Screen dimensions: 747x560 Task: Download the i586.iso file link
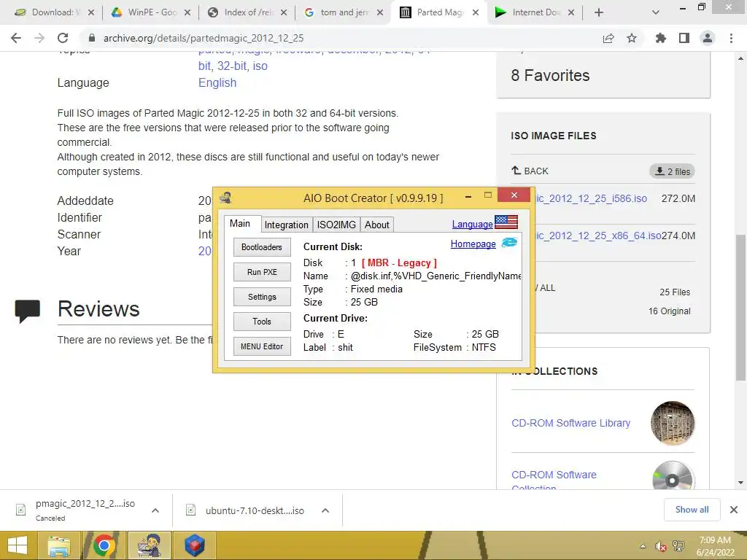[x=591, y=198]
